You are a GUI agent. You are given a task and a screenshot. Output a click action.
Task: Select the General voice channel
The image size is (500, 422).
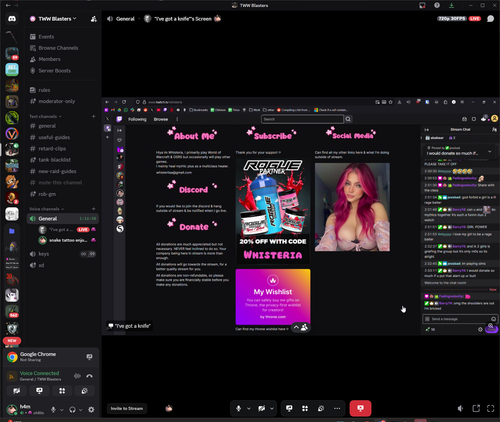coord(63,219)
